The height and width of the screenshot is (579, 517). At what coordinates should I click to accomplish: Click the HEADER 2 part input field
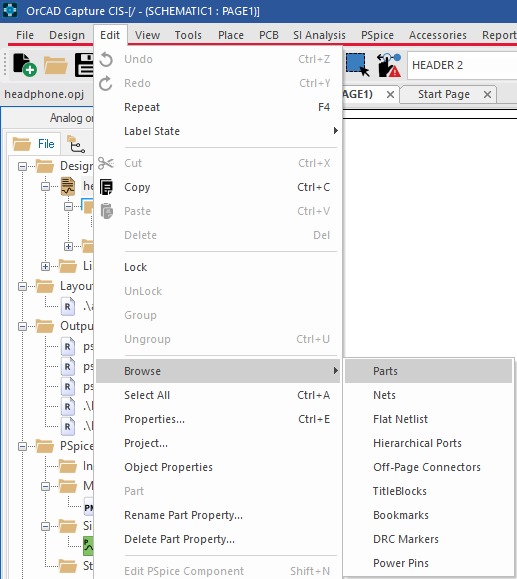[x=462, y=65]
